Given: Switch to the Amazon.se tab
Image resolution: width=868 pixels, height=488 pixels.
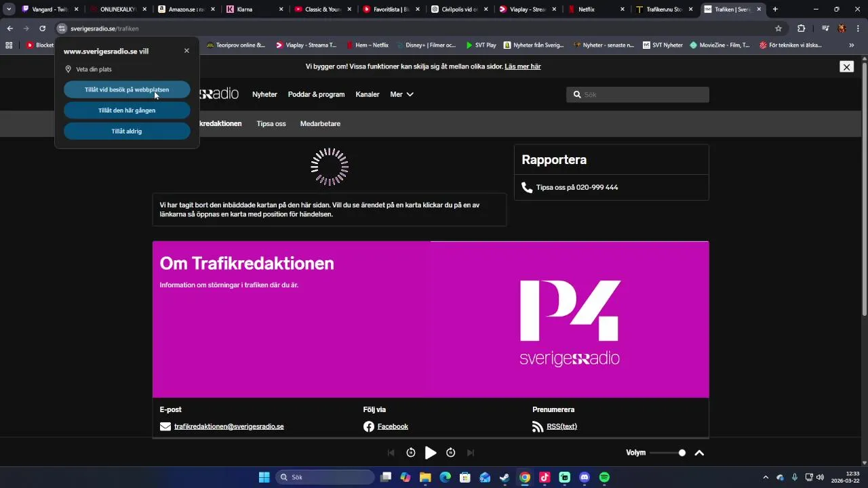Looking at the screenshot, I should coord(188,9).
